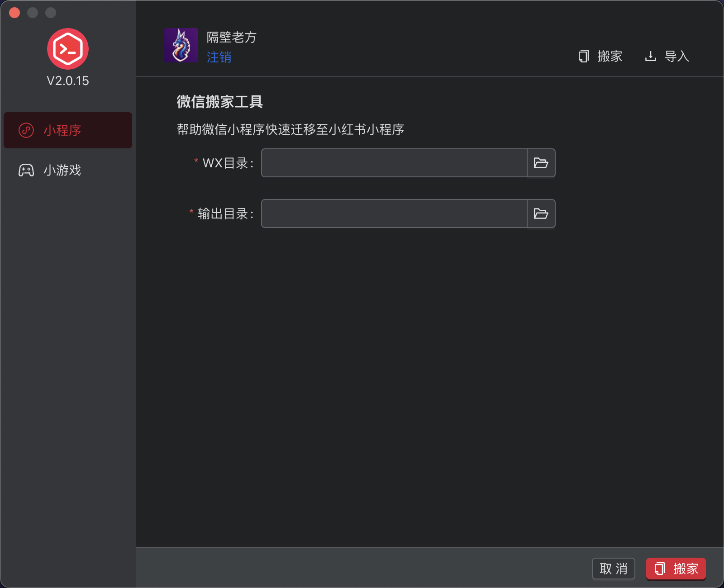Click the version label V2.0.15

point(68,81)
